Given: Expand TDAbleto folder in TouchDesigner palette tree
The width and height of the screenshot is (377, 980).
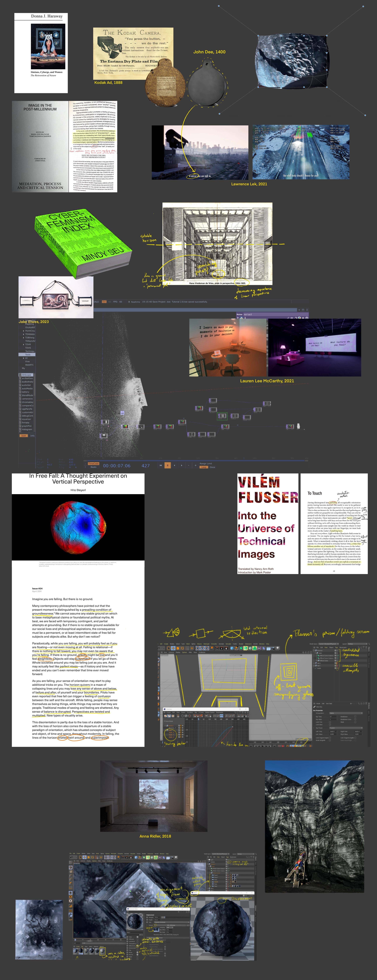Looking at the screenshot, I should (x=24, y=334).
